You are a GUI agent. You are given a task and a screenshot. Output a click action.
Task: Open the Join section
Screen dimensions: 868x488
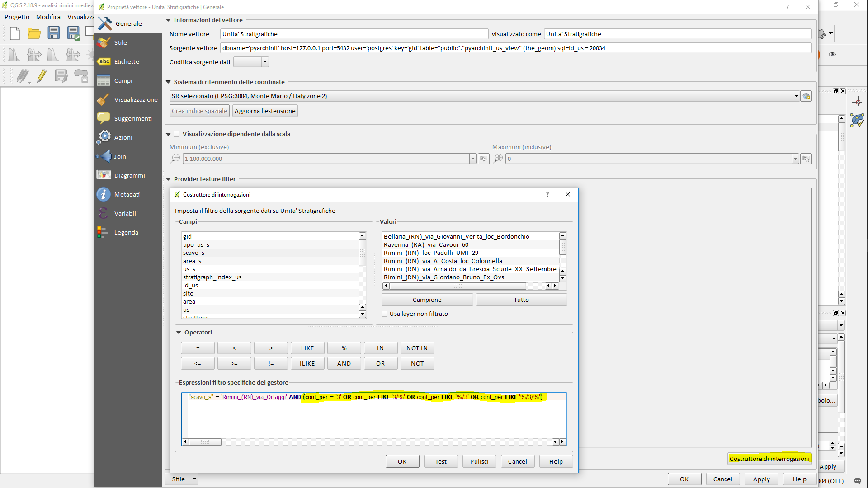click(128, 156)
